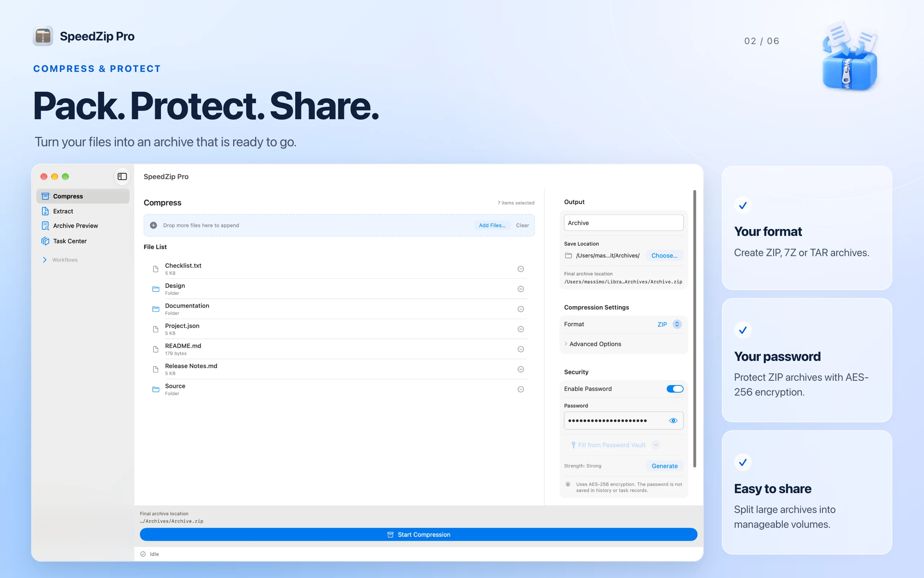Remove Documentation folder from list

(x=520, y=309)
